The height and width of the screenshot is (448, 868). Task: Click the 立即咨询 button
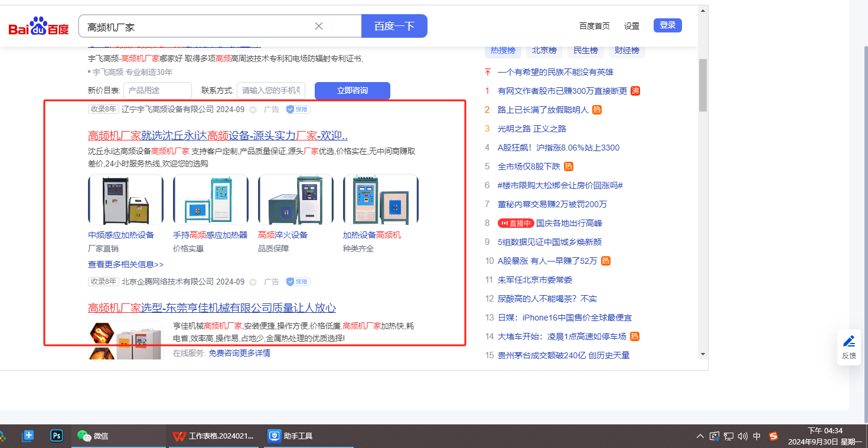(353, 91)
